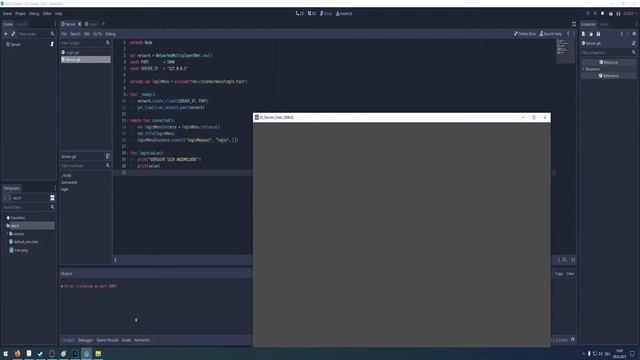Jump to _ready method
Viewport: 640px width, 360px height.
[66, 175]
